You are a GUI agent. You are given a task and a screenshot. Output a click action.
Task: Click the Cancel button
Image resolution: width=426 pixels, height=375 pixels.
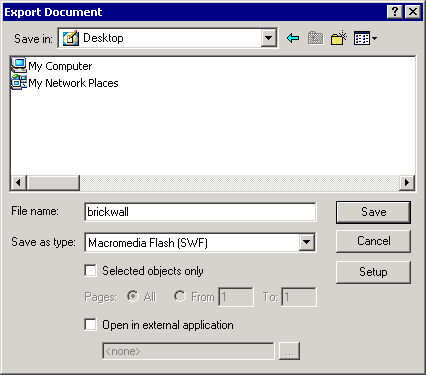(373, 241)
